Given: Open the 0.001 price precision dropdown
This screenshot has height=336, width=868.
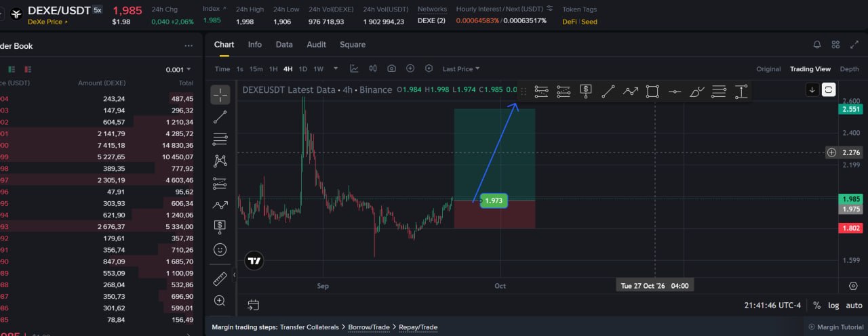Looking at the screenshot, I should coord(178,70).
